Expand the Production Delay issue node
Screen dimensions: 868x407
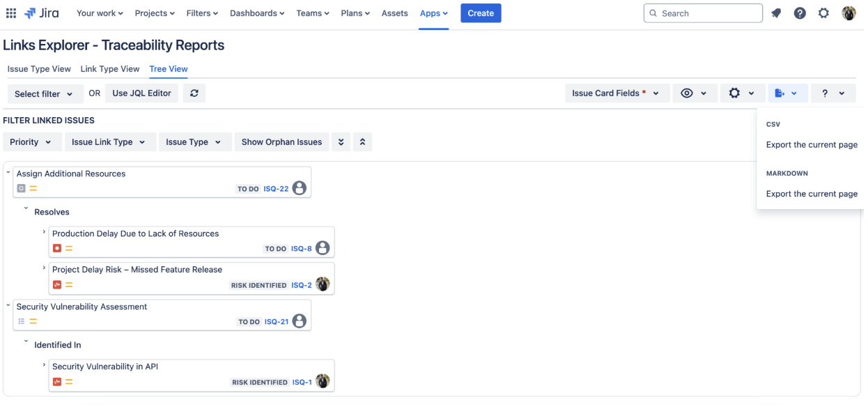[x=44, y=232]
